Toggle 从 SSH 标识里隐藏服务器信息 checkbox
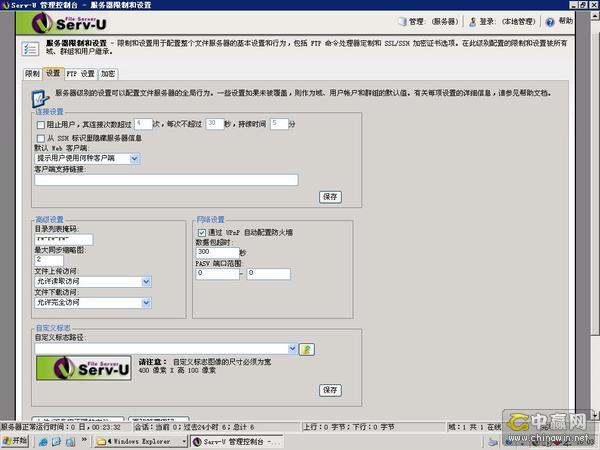 point(39,137)
